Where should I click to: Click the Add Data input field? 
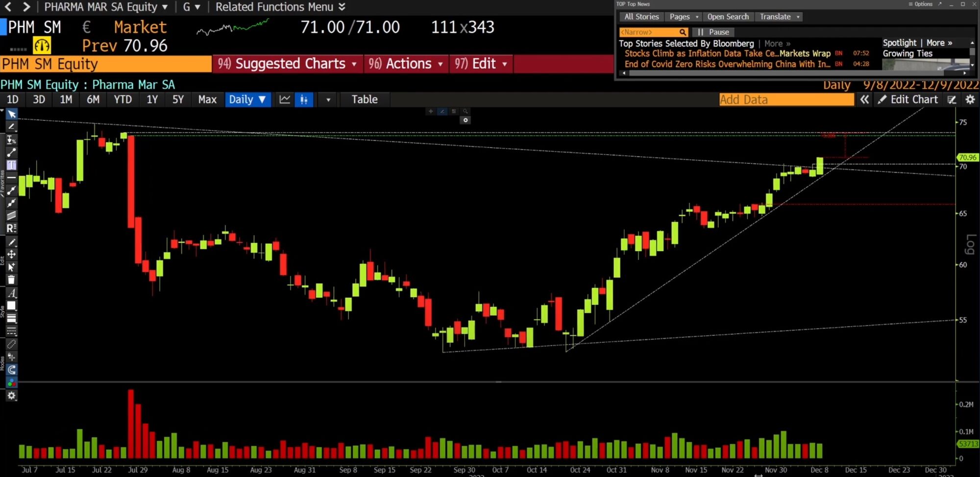click(x=786, y=100)
